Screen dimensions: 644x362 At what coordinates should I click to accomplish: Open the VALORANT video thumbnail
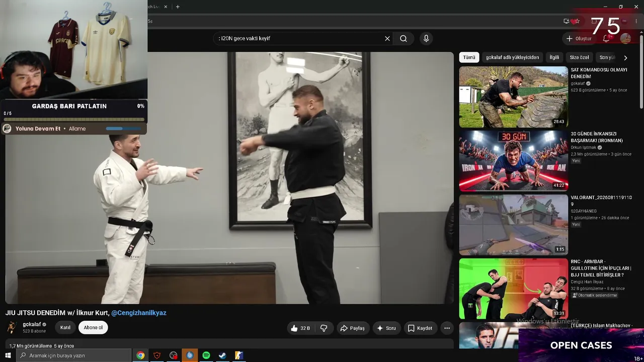513,225
